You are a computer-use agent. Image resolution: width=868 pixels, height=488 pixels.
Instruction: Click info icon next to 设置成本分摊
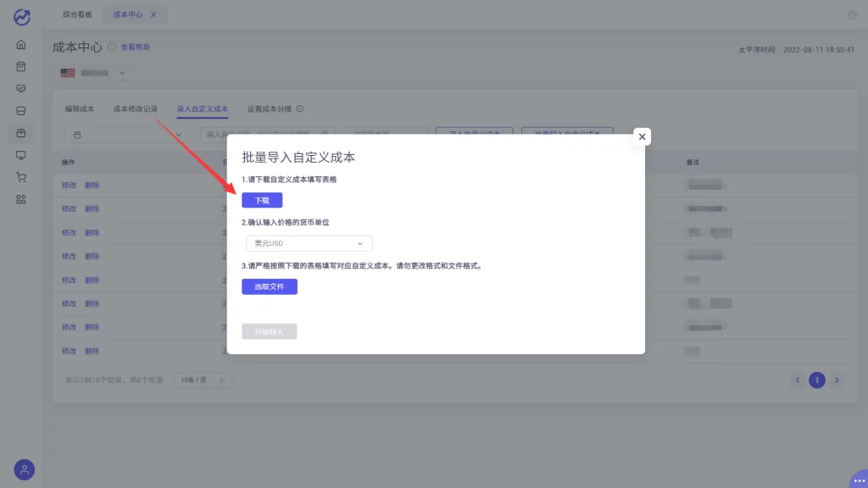click(299, 109)
